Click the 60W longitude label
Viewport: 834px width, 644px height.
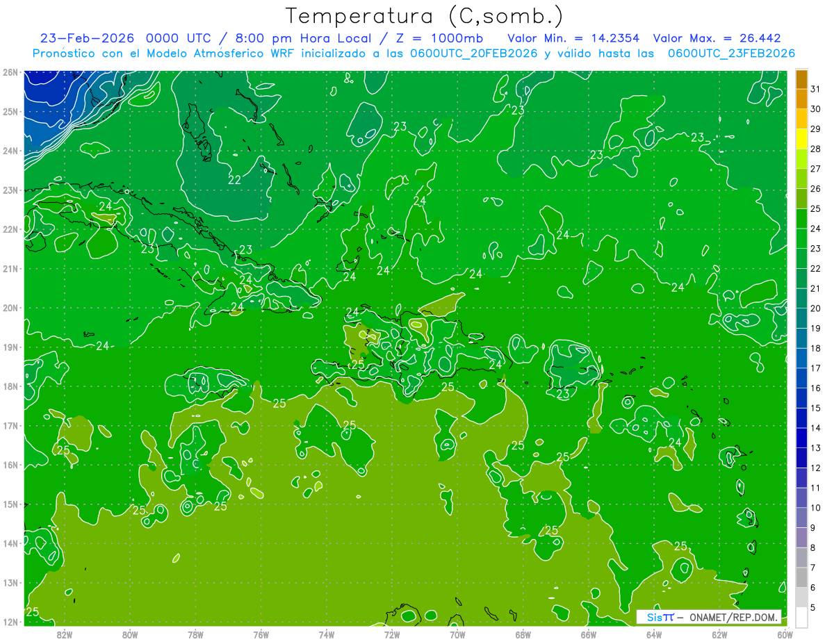pos(785,634)
